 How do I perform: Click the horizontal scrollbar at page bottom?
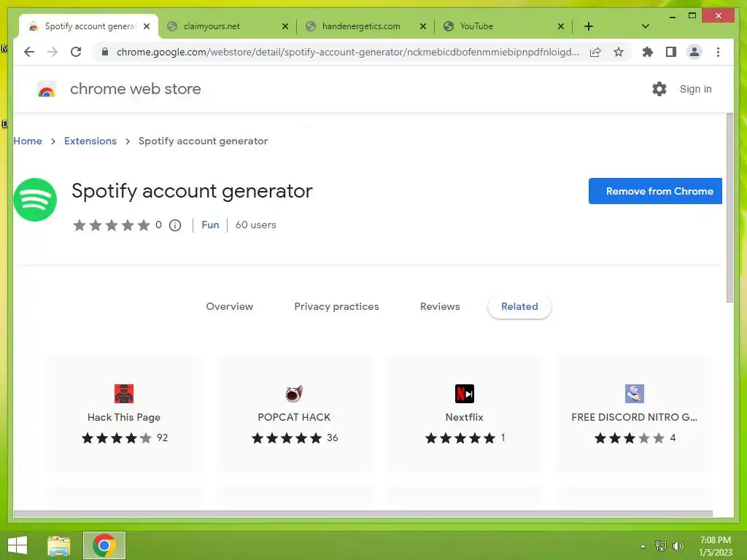363,514
